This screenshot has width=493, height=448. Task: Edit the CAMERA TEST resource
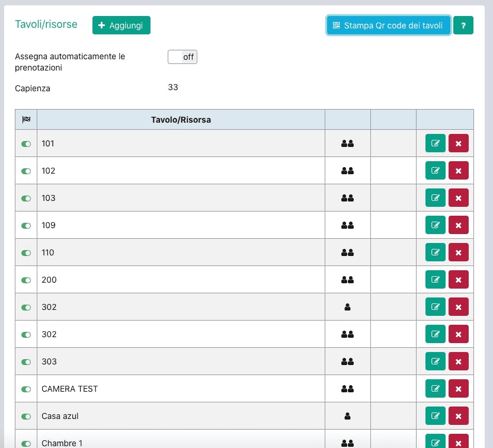click(x=435, y=388)
